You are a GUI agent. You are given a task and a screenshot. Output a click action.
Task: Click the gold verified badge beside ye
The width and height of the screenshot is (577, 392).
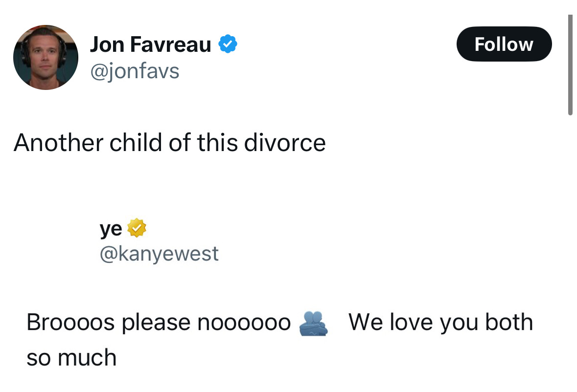[137, 228]
